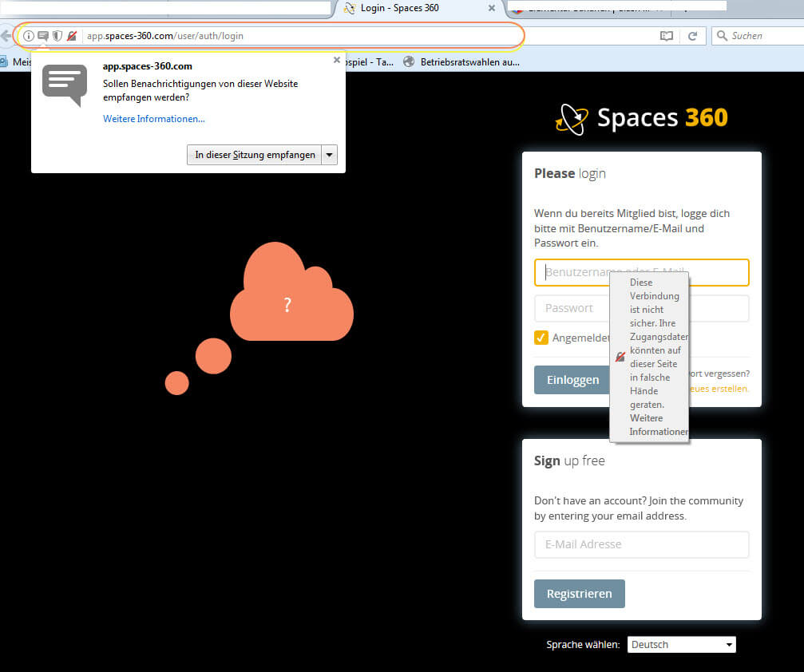804x672 pixels.
Task: Uncheck the Angemeldet bleiben checkbox
Action: tap(541, 338)
